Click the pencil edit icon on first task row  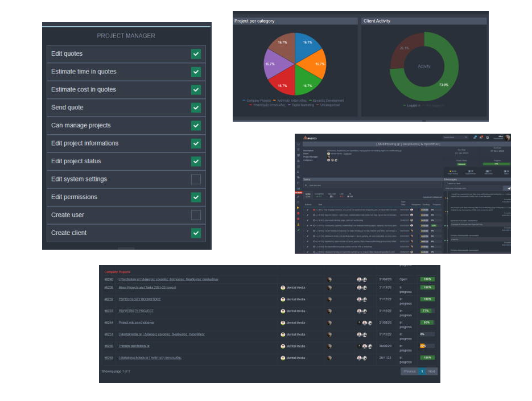[x=308, y=210]
